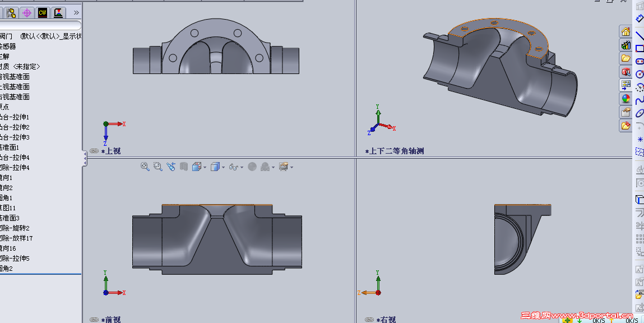Image resolution: width=644 pixels, height=323 pixels.
Task: Open File Explorer folder tab
Action: pyautogui.click(x=626, y=58)
